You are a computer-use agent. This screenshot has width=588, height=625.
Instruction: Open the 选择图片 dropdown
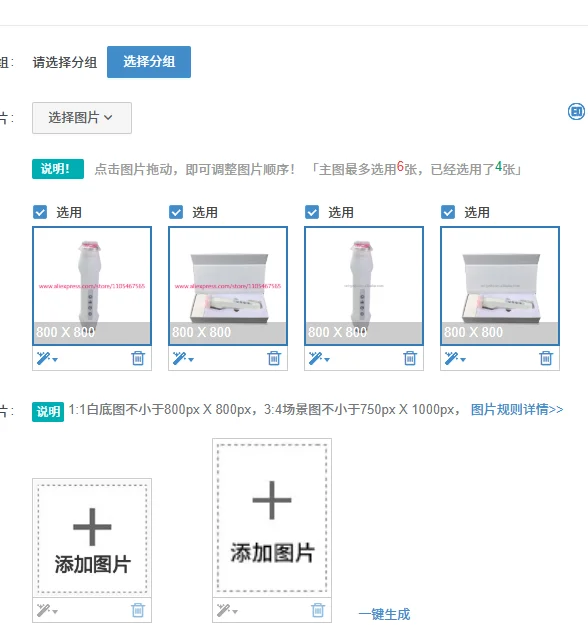[82, 118]
